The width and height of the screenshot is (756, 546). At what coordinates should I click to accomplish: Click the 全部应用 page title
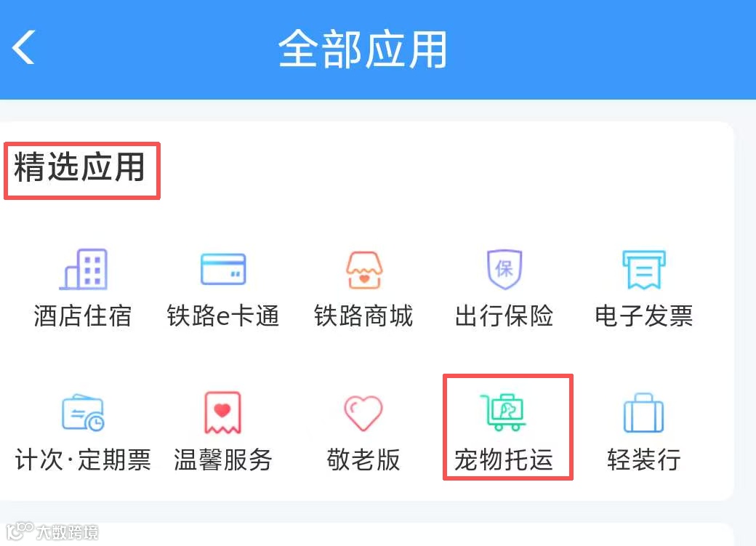click(x=363, y=49)
